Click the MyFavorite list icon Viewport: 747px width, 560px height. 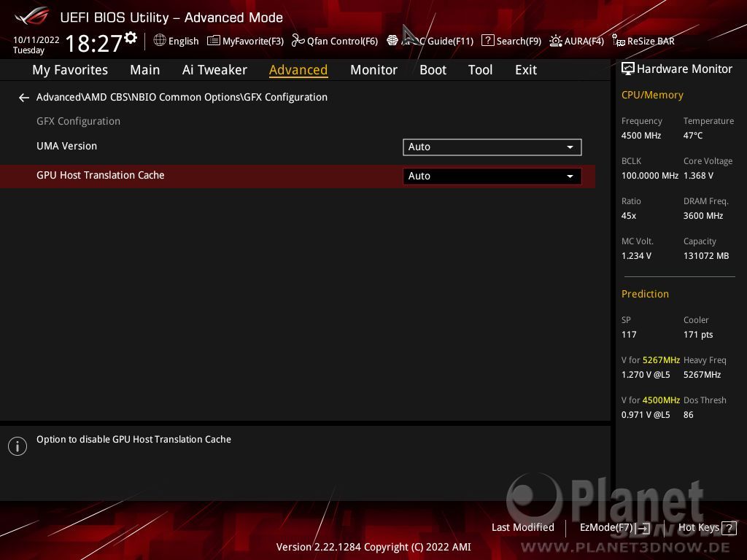point(214,41)
